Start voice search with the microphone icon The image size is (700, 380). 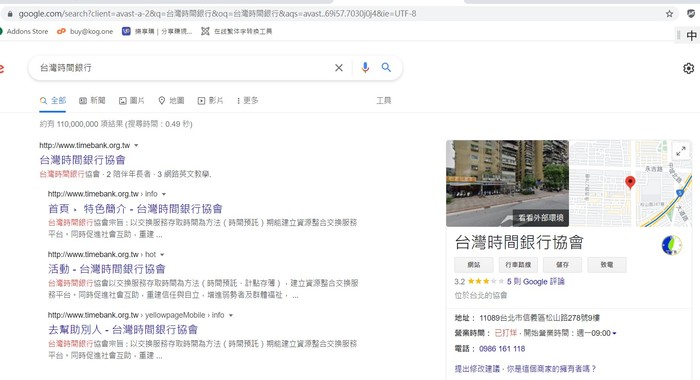click(365, 67)
